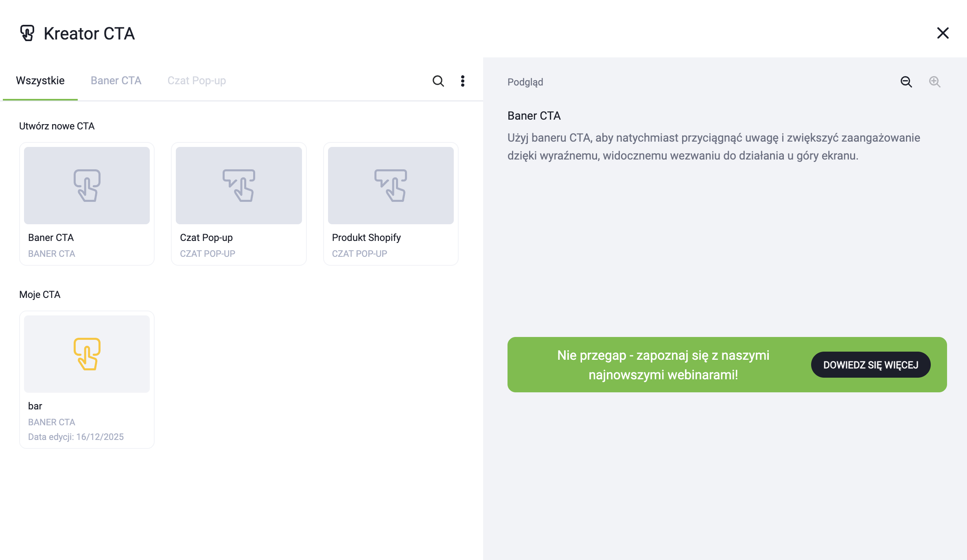967x560 pixels.
Task: Open the saved 'bar' CTA card
Action: click(x=35, y=406)
